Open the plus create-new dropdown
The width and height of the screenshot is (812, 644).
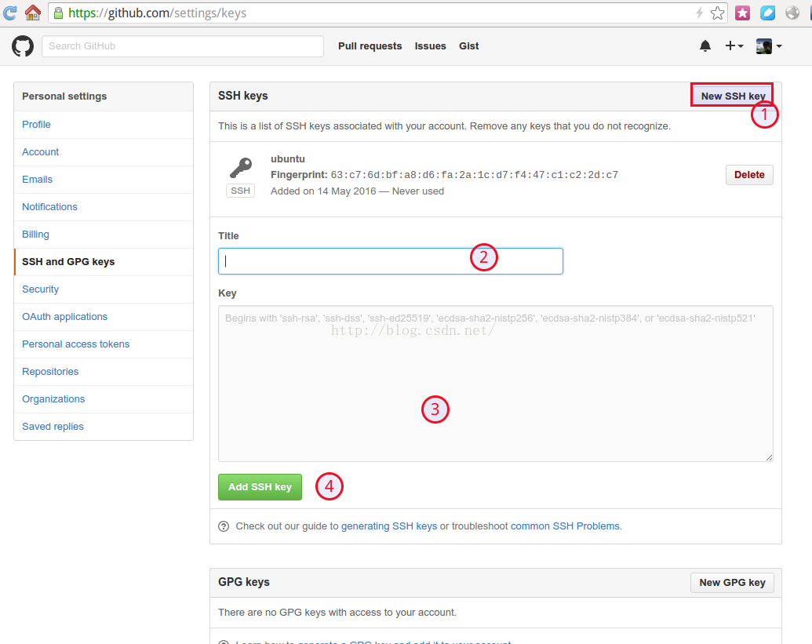[734, 46]
